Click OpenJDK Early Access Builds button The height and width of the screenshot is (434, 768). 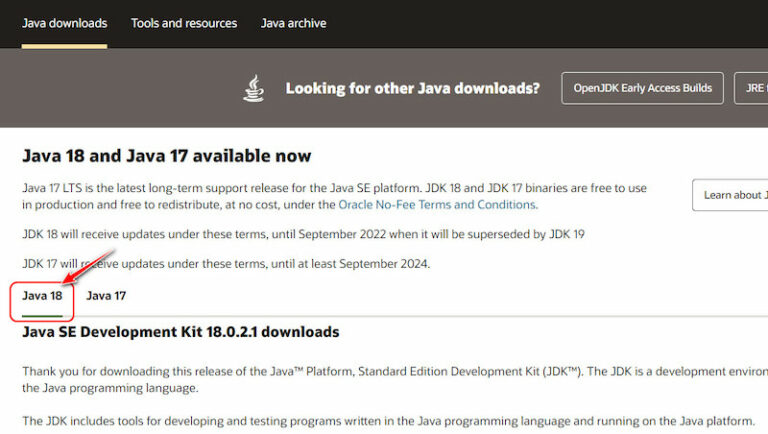[642, 88]
